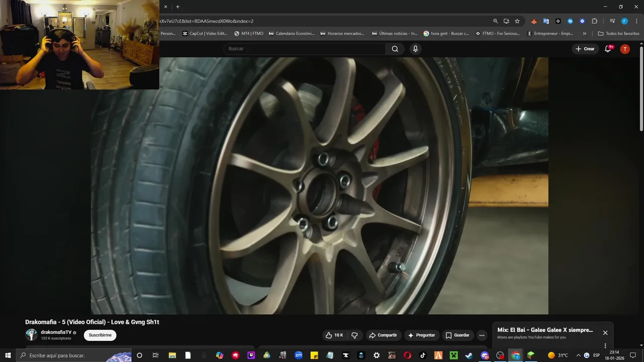Open FTMO - For Serious bookmark
The image size is (644, 362).
tap(498, 34)
